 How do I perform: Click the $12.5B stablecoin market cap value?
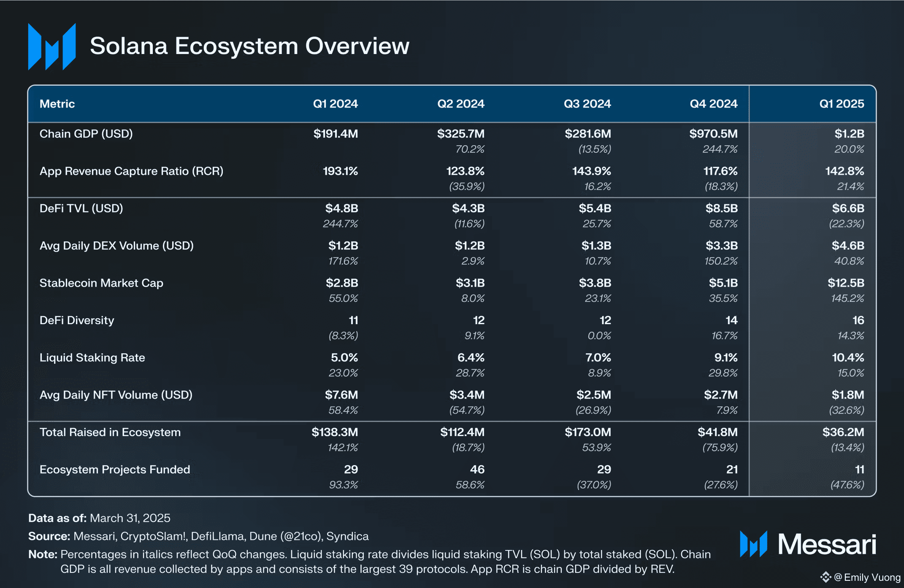(845, 283)
